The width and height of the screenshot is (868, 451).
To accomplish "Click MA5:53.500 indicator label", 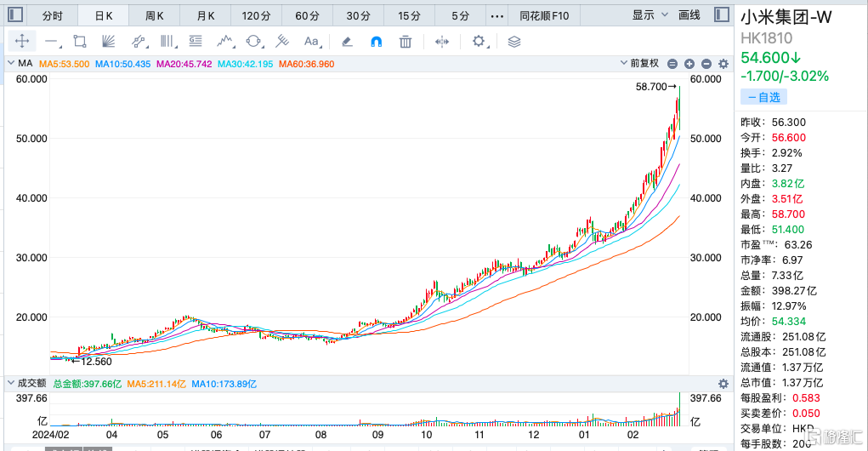I will click(64, 65).
